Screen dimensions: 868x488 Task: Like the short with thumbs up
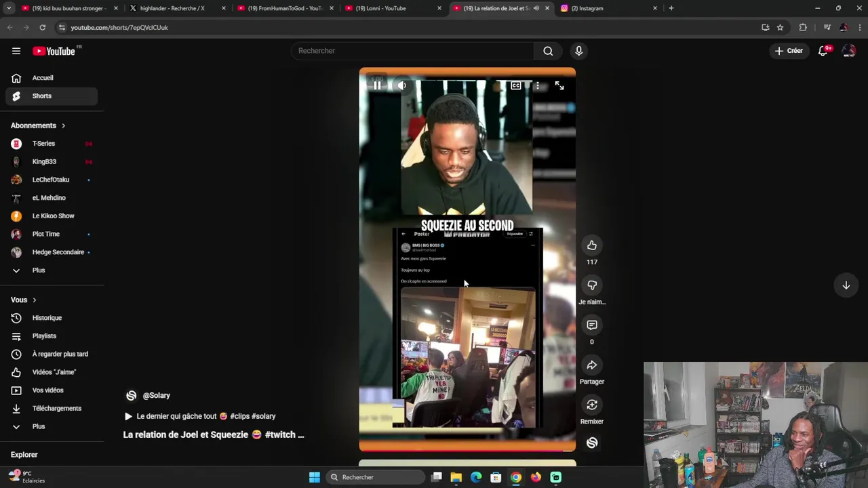(592, 245)
